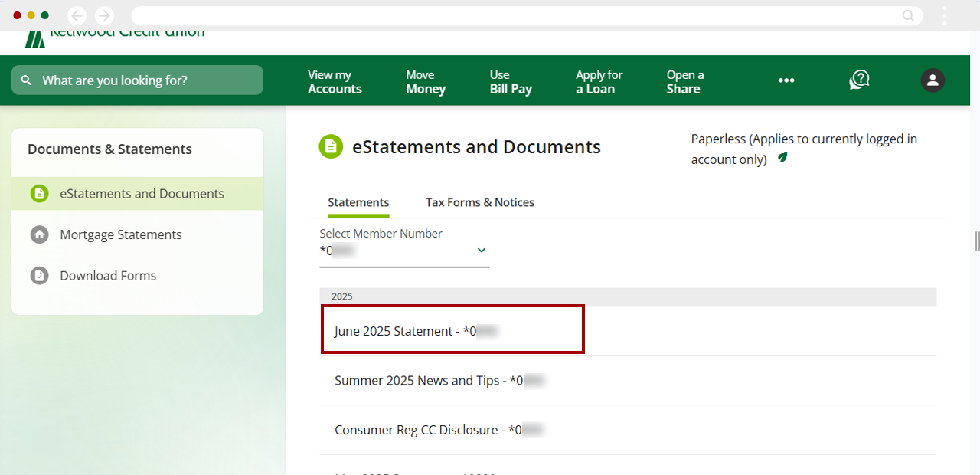Click the 2025 year header row
Viewport: 980px width, 475px height.
click(628, 296)
